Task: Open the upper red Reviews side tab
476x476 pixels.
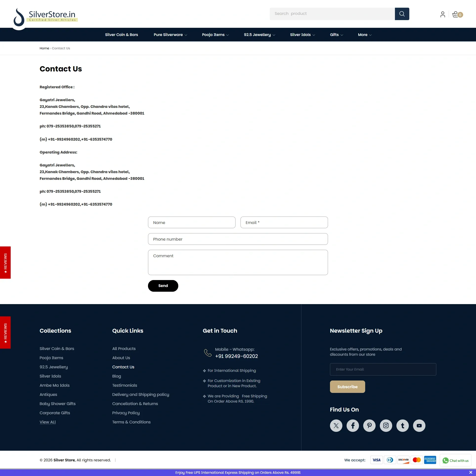Action: (5, 262)
